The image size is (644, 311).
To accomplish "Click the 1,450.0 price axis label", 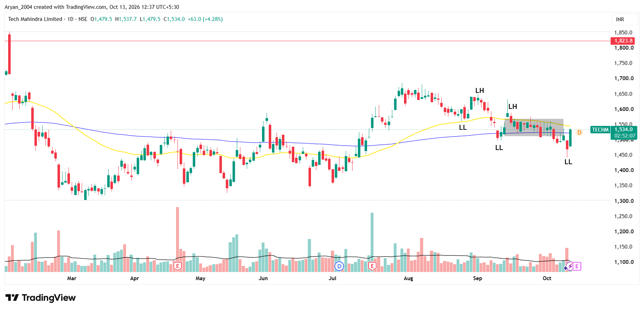I will click(x=624, y=155).
